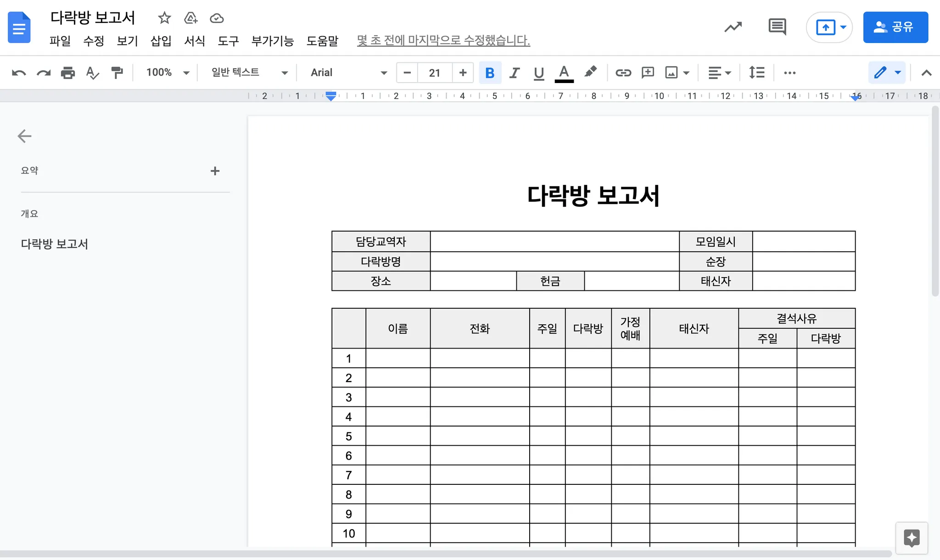The height and width of the screenshot is (560, 940).
Task: Open the 서식 menu
Action: [x=194, y=41]
